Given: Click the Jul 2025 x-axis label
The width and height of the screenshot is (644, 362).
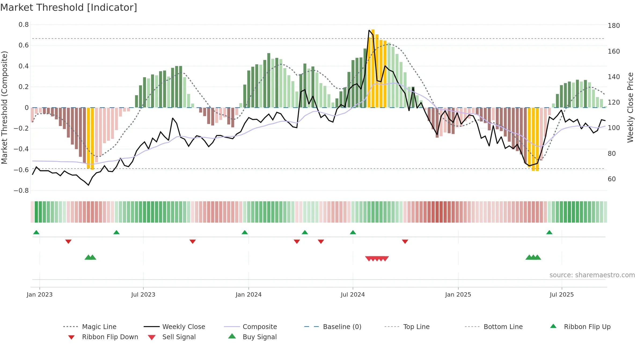Looking at the screenshot, I should pyautogui.click(x=562, y=295).
